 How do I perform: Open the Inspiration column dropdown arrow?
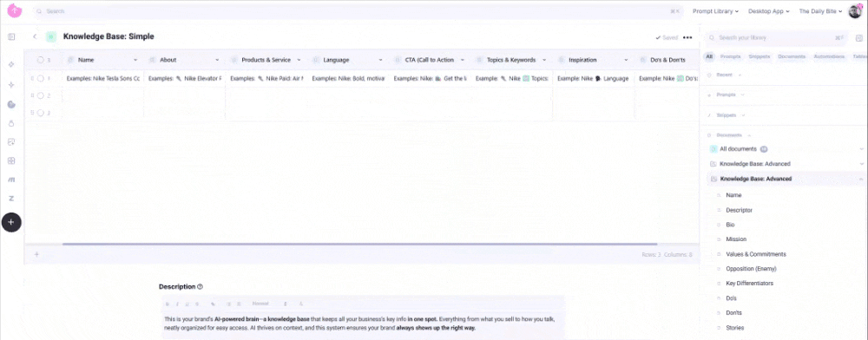click(x=626, y=60)
